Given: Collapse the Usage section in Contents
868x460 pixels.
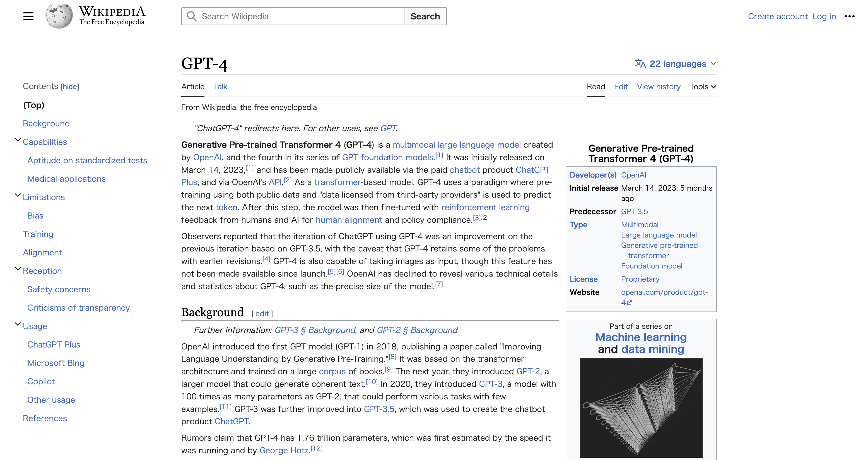Looking at the screenshot, I should (18, 324).
